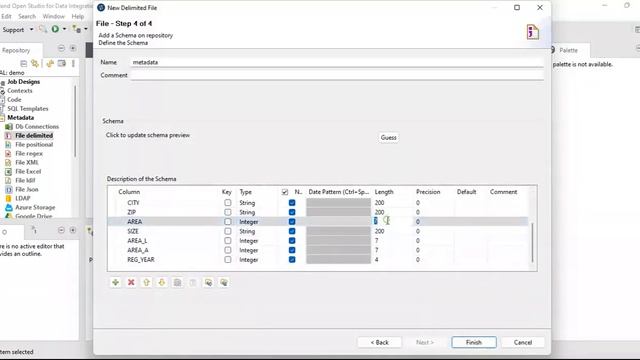Click the Support toolbar button
The width and height of the screenshot is (640, 360).
13,30
